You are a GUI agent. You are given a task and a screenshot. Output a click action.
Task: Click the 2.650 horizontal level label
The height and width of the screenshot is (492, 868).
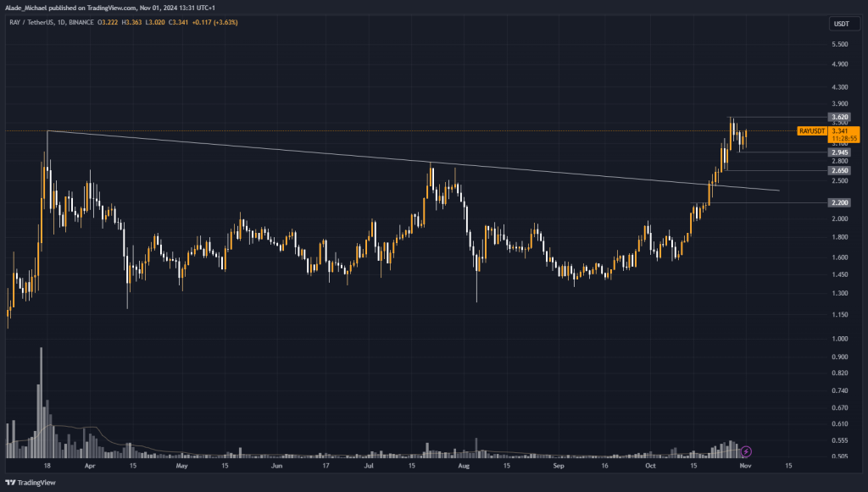(838, 170)
